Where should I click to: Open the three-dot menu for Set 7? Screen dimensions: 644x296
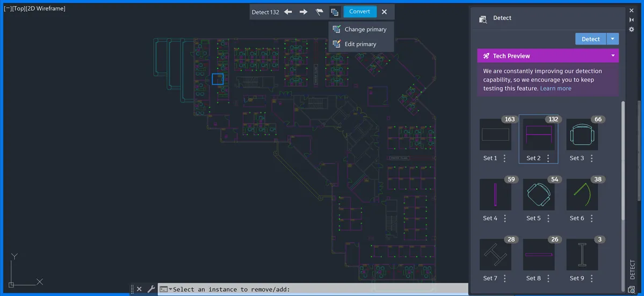505,278
